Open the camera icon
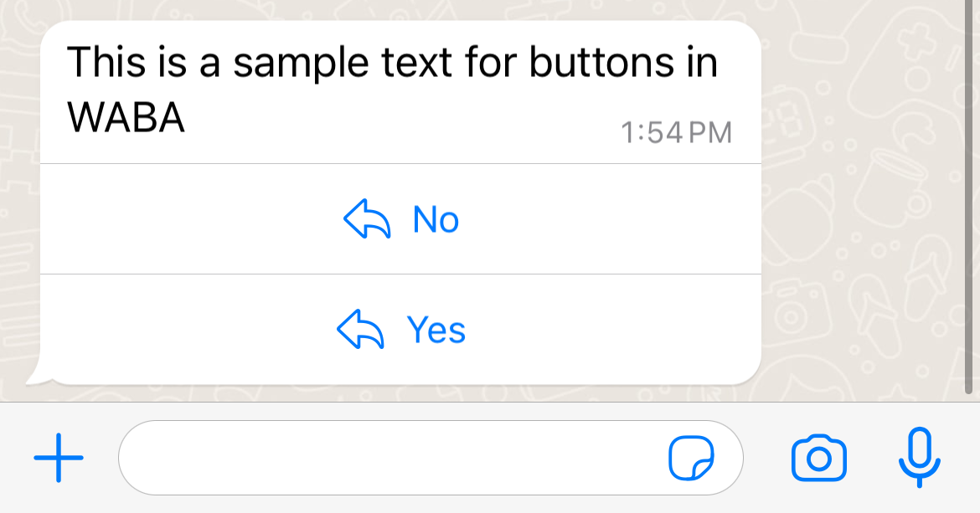This screenshot has height=513, width=980. 818,459
